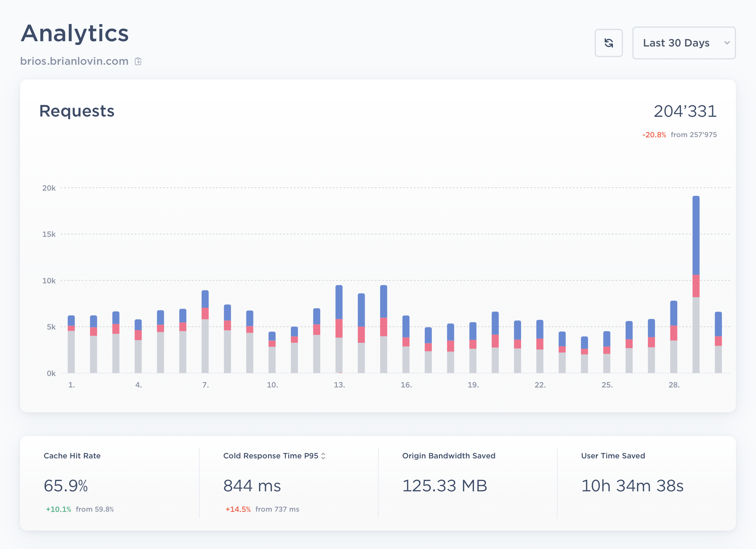Toggle the Cold Response Time P95 percentile switcher
Image resolution: width=756 pixels, height=549 pixels.
323,456
